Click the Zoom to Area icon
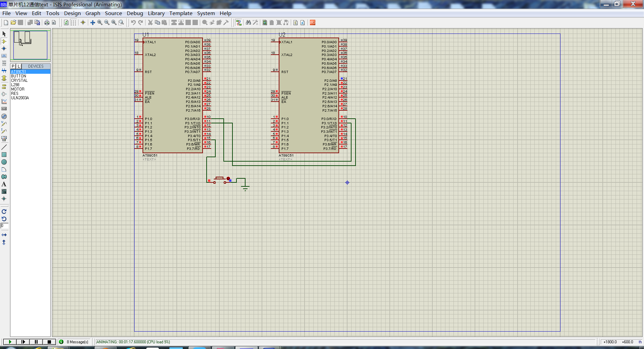The width and height of the screenshot is (644, 349). click(121, 22)
